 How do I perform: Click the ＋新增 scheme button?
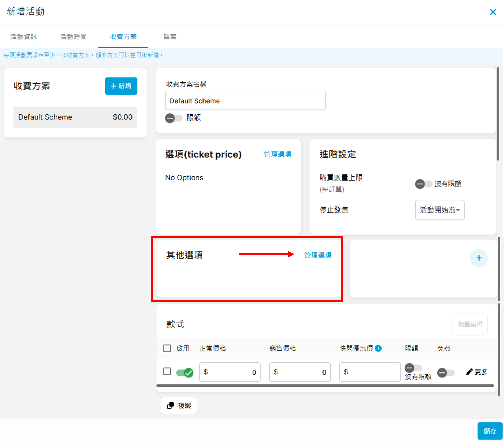pos(121,86)
